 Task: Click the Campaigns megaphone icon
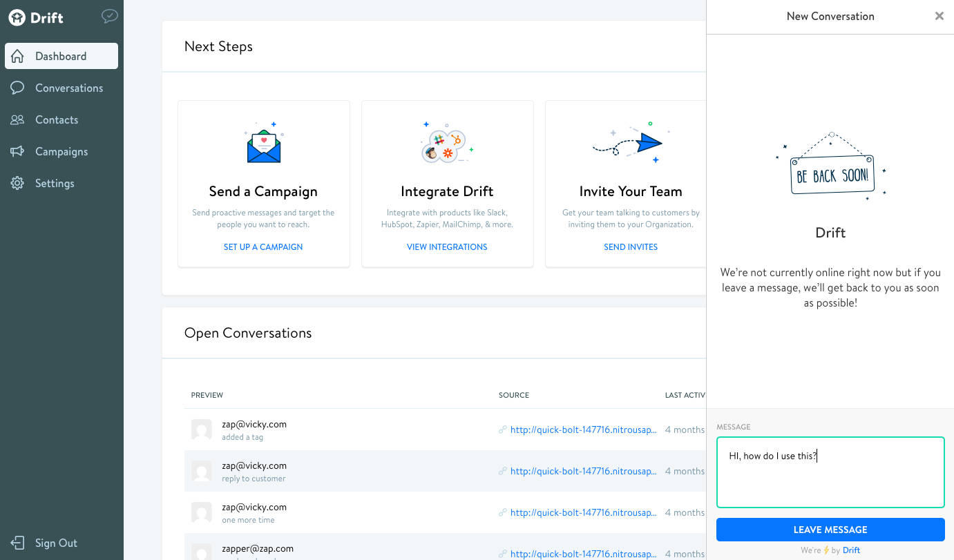[18, 152]
